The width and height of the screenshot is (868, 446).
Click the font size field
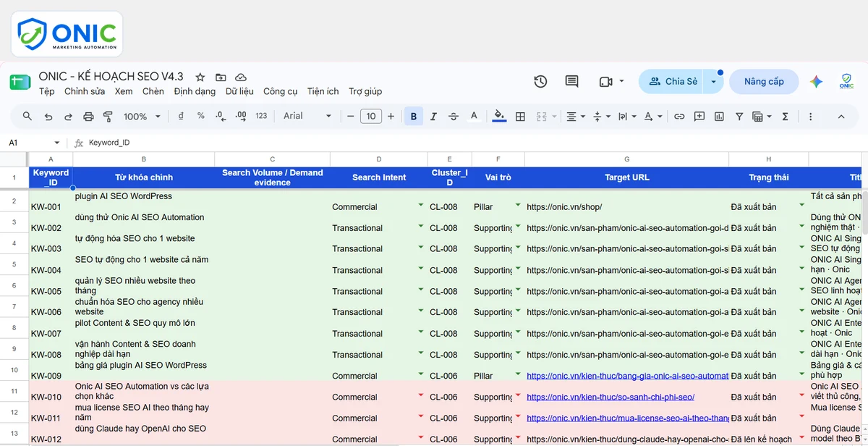pyautogui.click(x=371, y=116)
